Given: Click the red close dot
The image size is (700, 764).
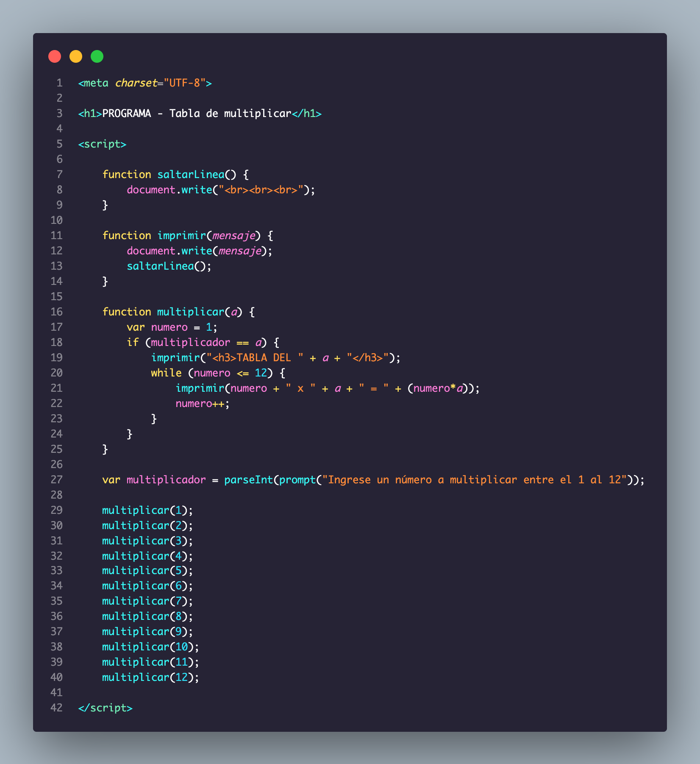Looking at the screenshot, I should (55, 56).
